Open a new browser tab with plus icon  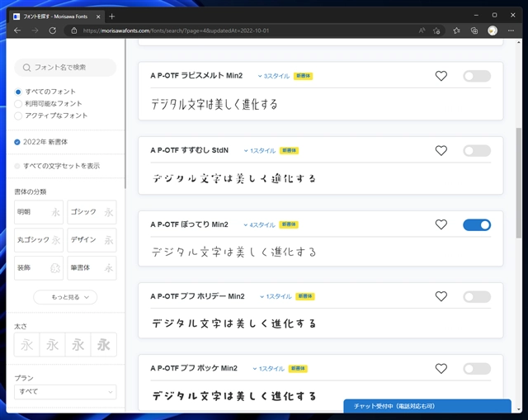tap(112, 17)
